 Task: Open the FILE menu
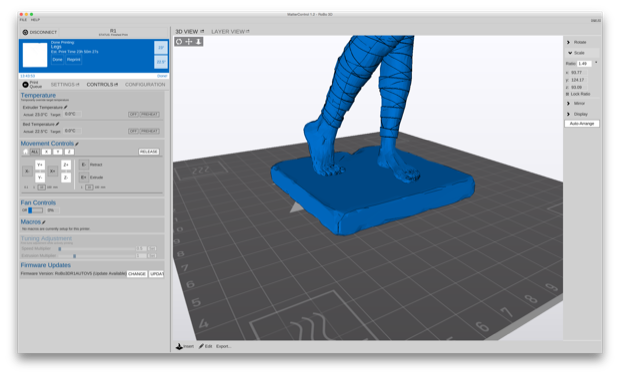point(23,19)
